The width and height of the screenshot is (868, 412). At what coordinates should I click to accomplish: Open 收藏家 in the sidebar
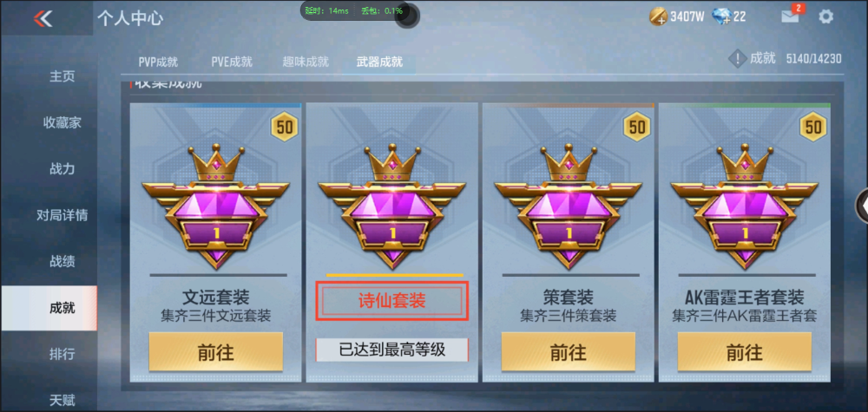point(62,123)
